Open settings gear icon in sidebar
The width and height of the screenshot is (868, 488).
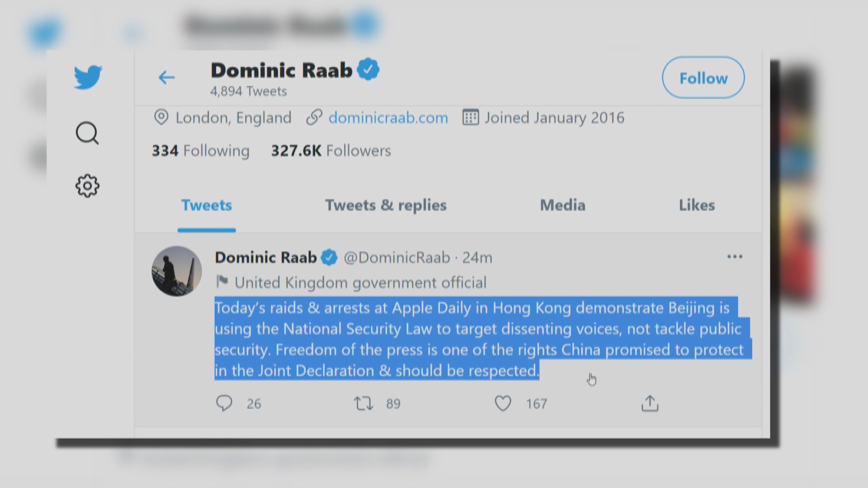[x=87, y=186]
